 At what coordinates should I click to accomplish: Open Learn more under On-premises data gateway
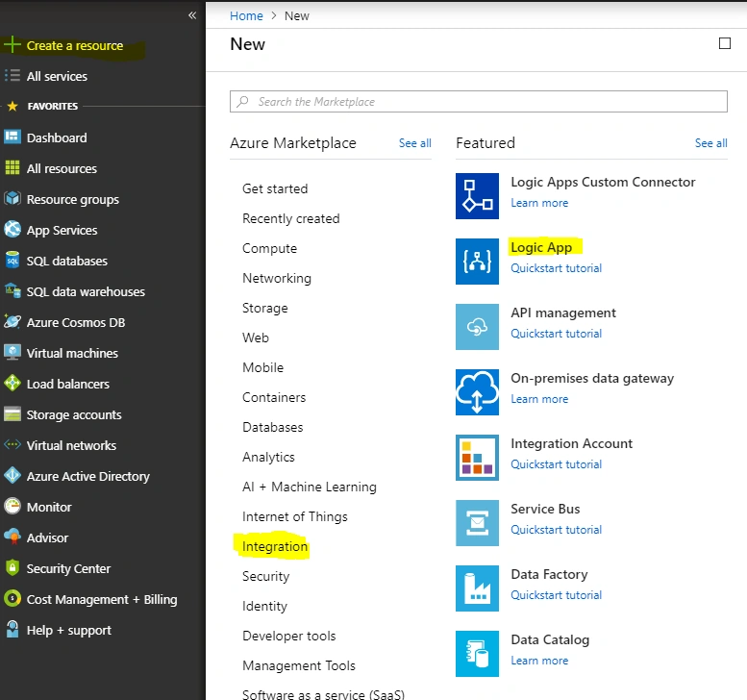point(539,399)
